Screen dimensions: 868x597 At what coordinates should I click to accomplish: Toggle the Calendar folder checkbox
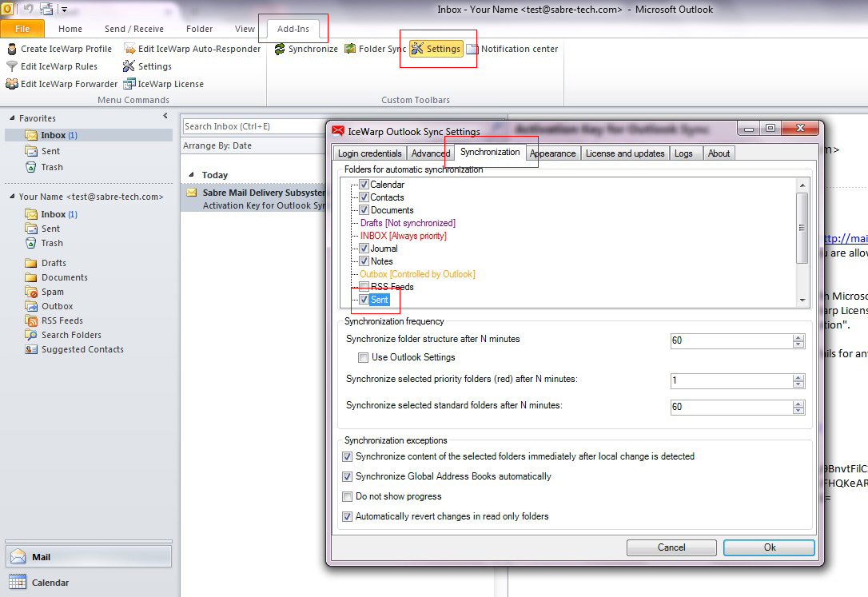coord(364,185)
